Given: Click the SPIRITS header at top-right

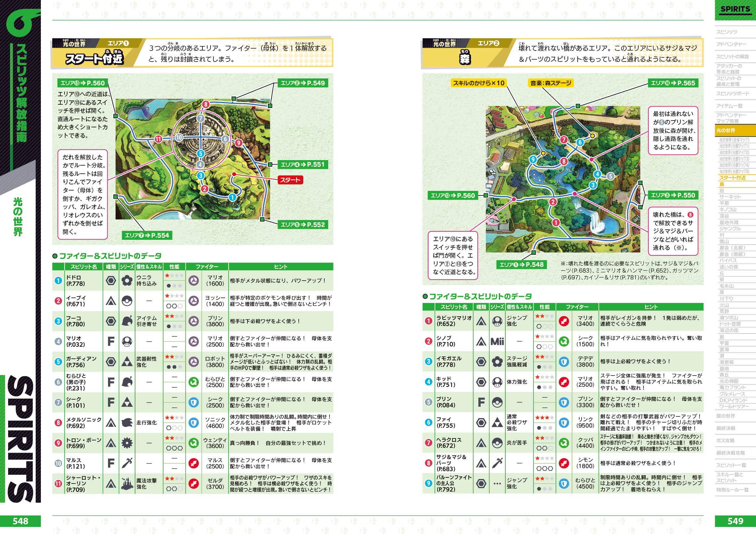Looking at the screenshot, I should pos(735,9).
